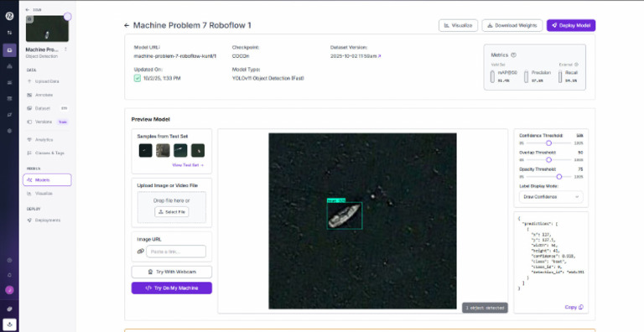Open Dataset section in sidebar
The image size is (644, 332).
(x=43, y=108)
